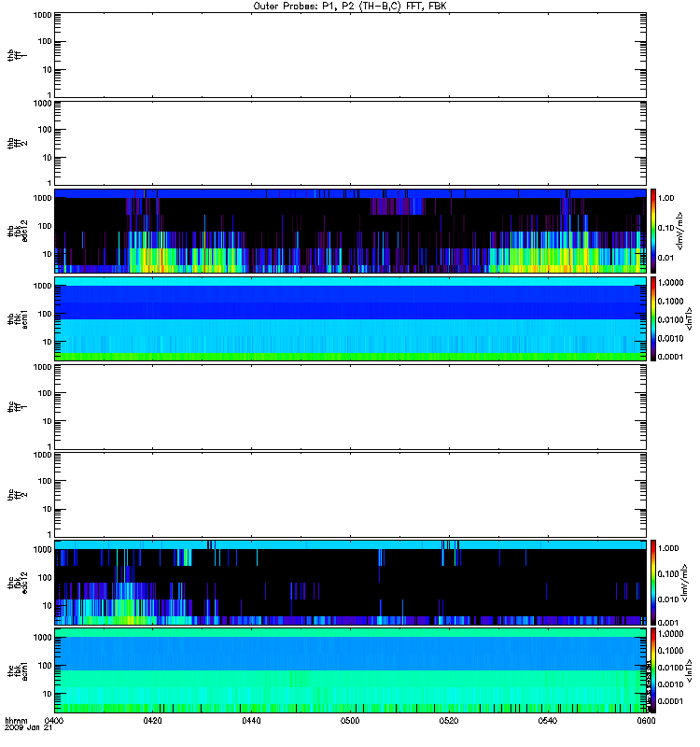This screenshot has width=700, height=747.
Task: Click the '10' tick of thb fbk scm1 panel
Action: (x=48, y=342)
